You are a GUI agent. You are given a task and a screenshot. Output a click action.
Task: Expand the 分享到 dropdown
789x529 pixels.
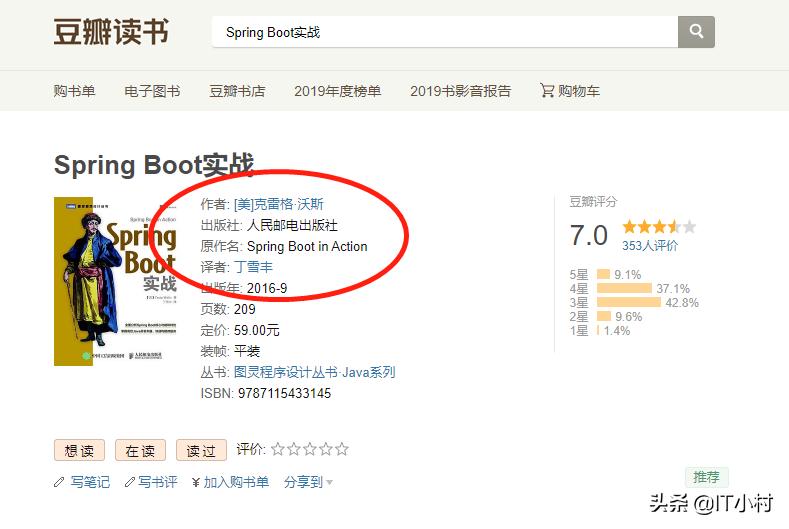(x=308, y=482)
